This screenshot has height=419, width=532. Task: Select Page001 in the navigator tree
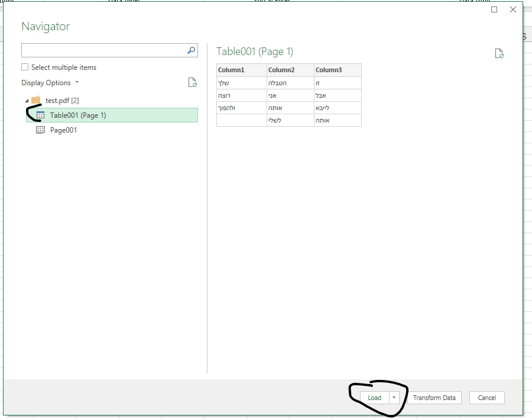(63, 130)
